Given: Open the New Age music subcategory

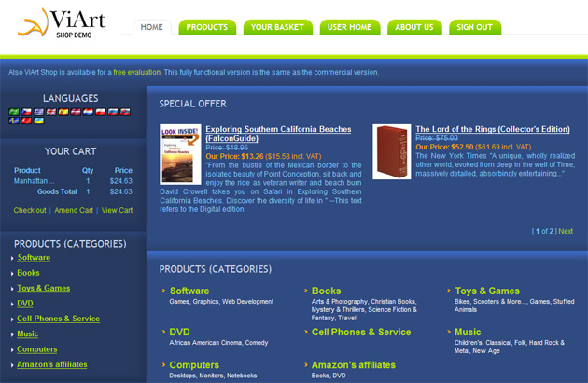Looking at the screenshot, I should (x=486, y=351).
